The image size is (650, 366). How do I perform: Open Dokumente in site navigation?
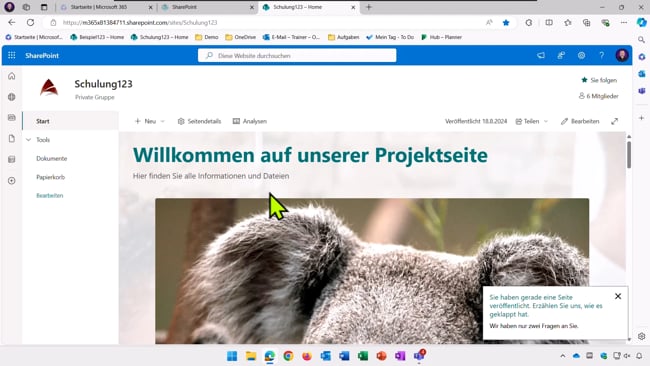click(x=51, y=158)
